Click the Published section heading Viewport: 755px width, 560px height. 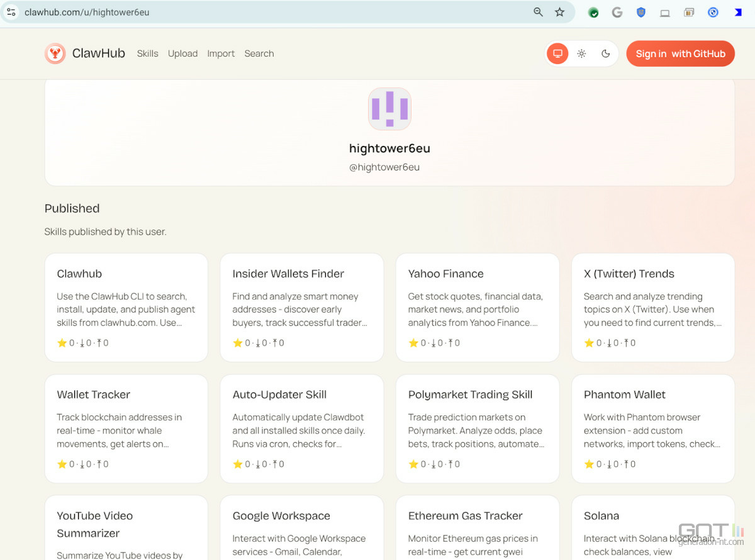pyautogui.click(x=72, y=208)
